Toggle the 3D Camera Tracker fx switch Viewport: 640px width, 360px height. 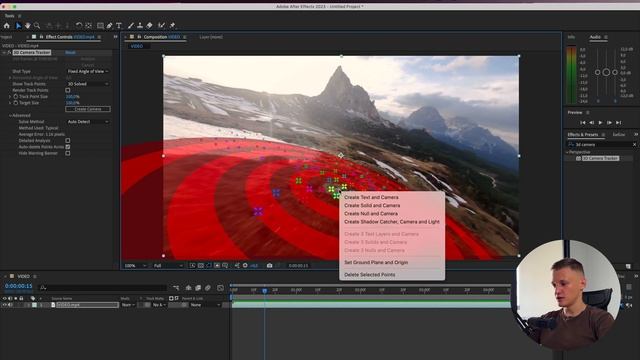pyautogui.click(x=9, y=53)
